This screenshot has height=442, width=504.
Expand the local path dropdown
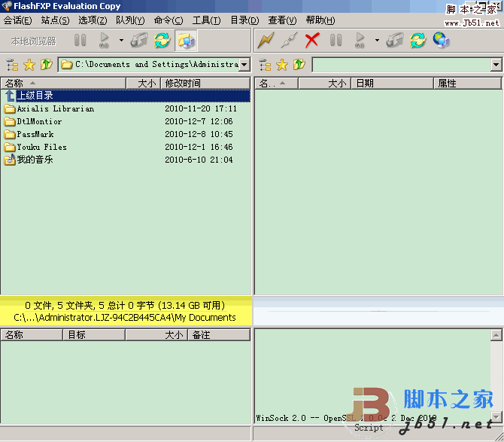[244, 65]
